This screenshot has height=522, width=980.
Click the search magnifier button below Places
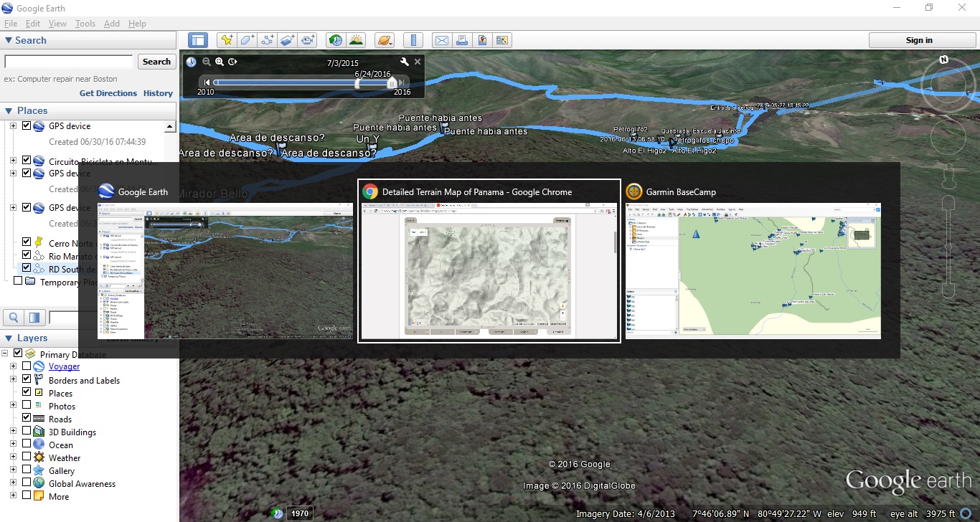[13, 318]
